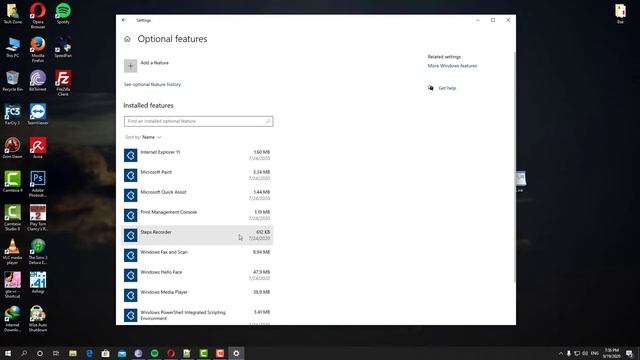Open the VLC media player desktop shortcut
The width and height of the screenshot is (640, 360).
click(x=13, y=251)
